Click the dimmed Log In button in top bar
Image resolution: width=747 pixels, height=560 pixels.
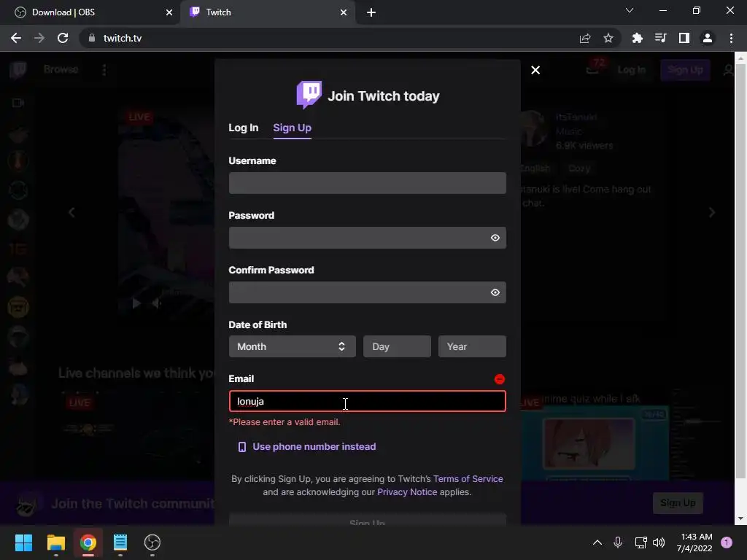[631, 70]
